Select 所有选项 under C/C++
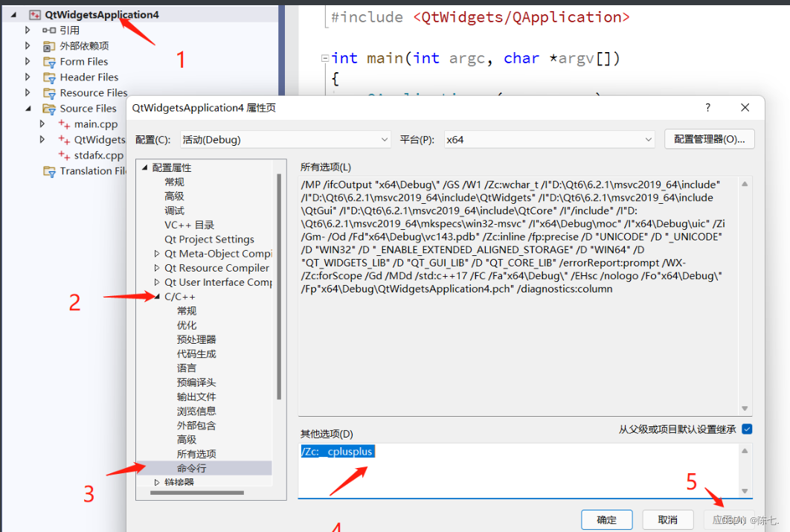Viewport: 790px width, 532px height. point(196,454)
